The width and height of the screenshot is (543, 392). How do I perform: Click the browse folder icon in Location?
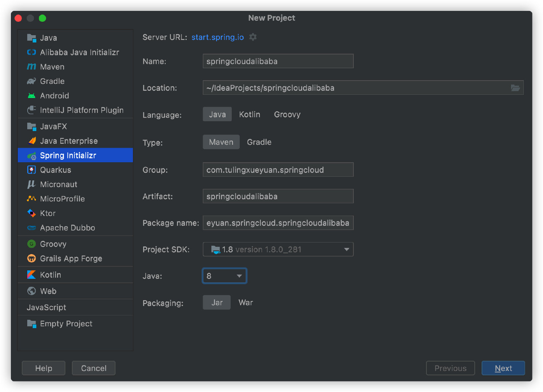(515, 88)
